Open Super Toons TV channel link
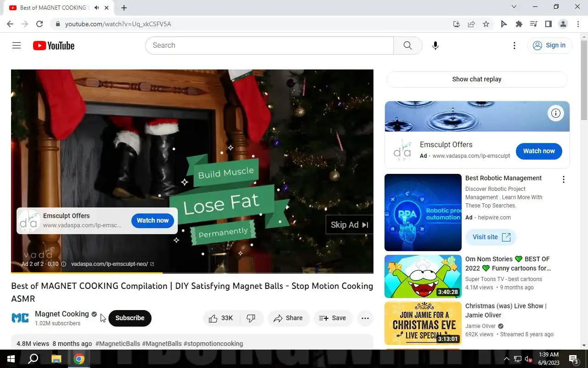 click(503, 279)
